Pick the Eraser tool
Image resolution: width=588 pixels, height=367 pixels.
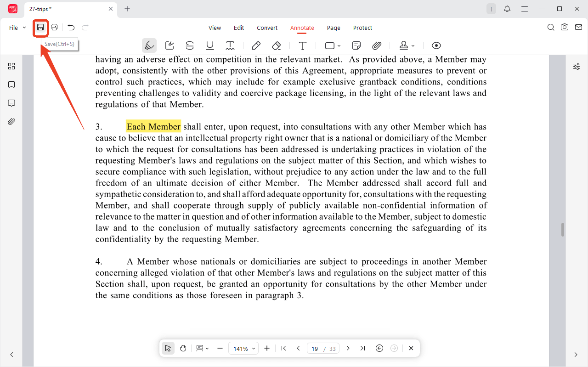[277, 45]
